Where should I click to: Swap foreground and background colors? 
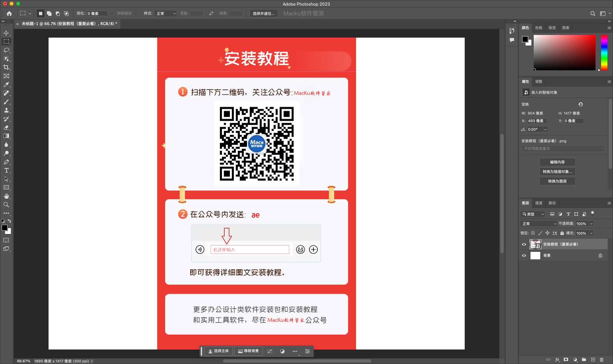pos(9,221)
